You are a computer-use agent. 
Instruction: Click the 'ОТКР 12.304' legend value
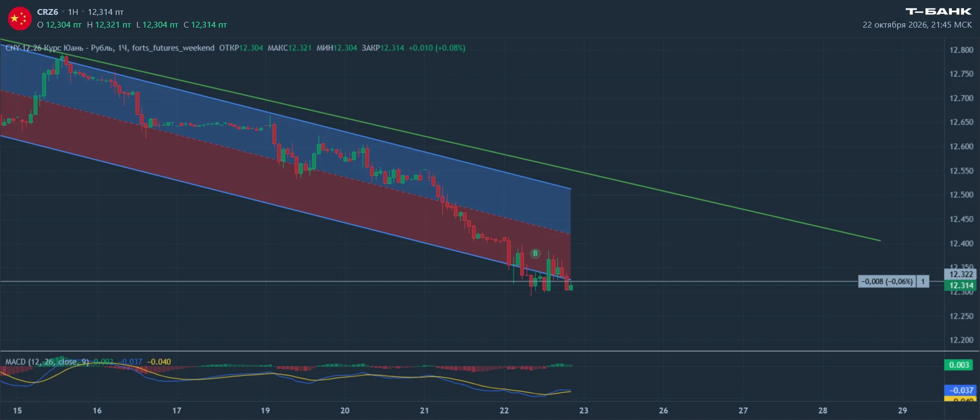coord(241,48)
